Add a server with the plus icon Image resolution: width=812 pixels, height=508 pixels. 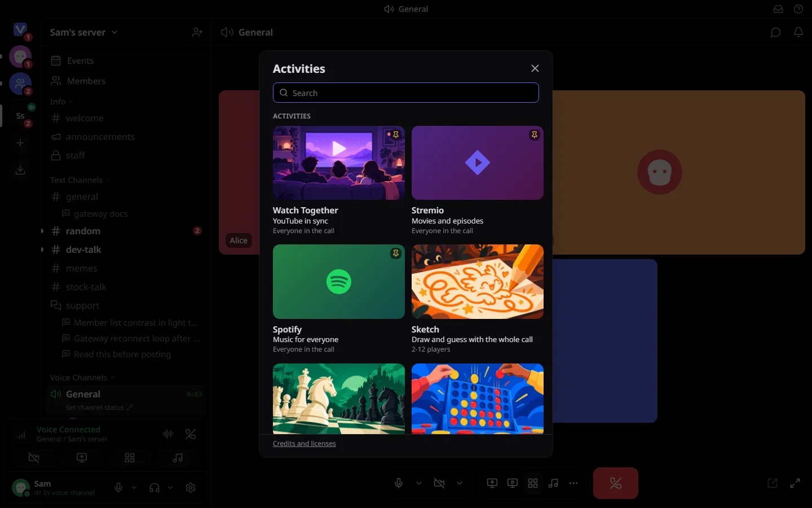[20, 143]
